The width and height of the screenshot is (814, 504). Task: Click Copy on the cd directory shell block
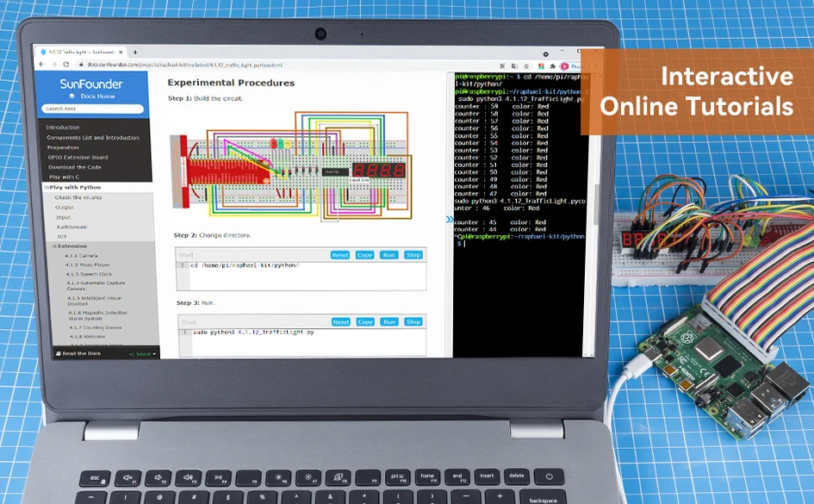pyautogui.click(x=365, y=255)
